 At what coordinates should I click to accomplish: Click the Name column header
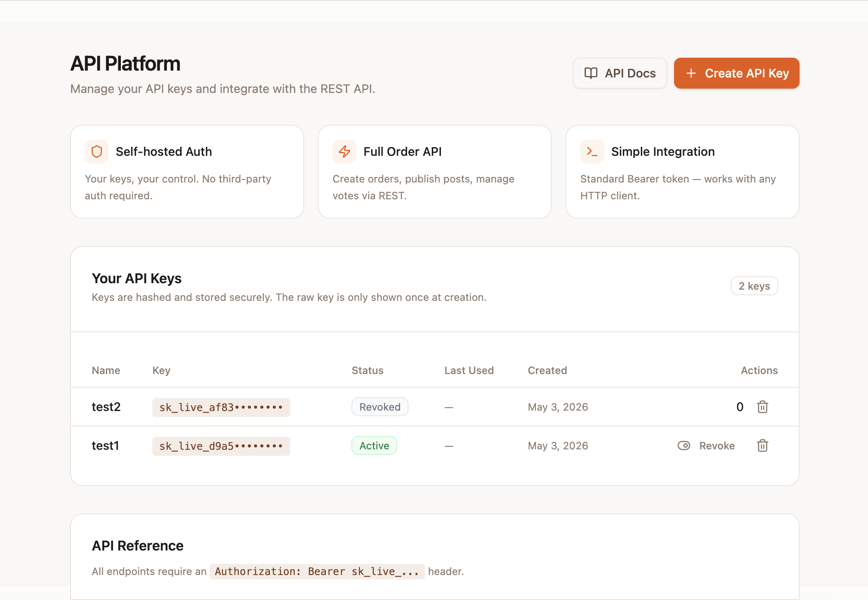click(106, 371)
